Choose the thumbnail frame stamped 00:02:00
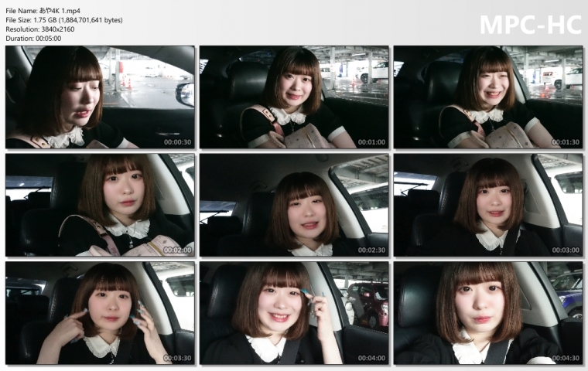The image size is (588, 371). [x=100, y=205]
